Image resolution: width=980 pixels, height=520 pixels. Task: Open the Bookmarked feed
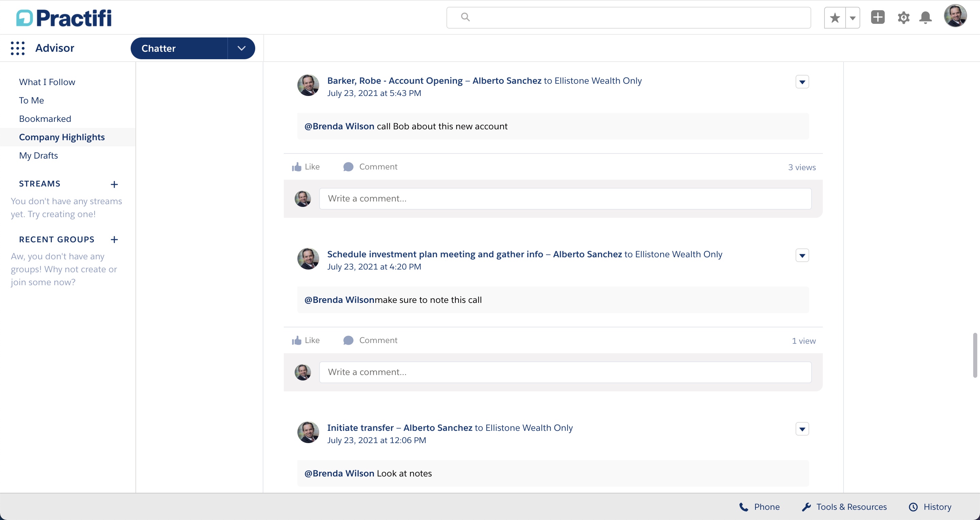tap(45, 119)
